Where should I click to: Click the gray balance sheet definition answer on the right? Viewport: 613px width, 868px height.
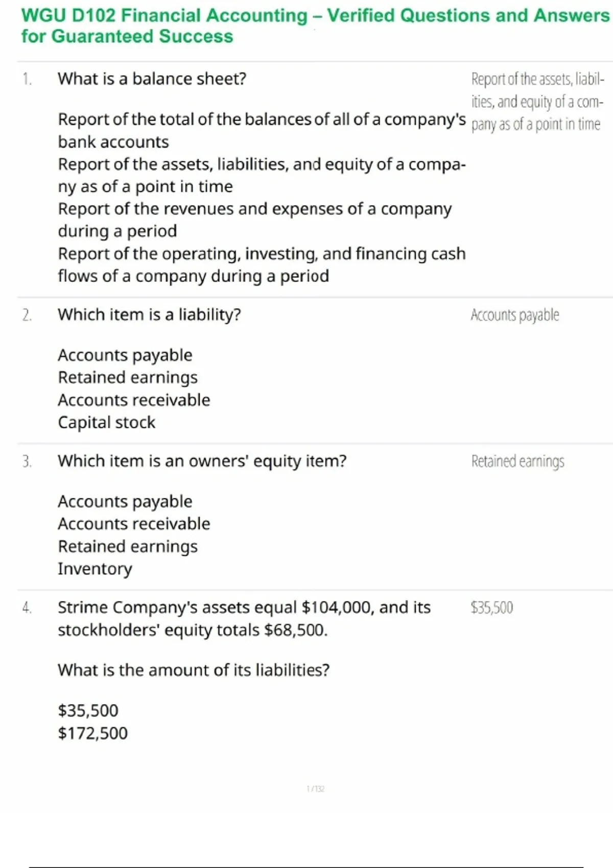tap(537, 102)
